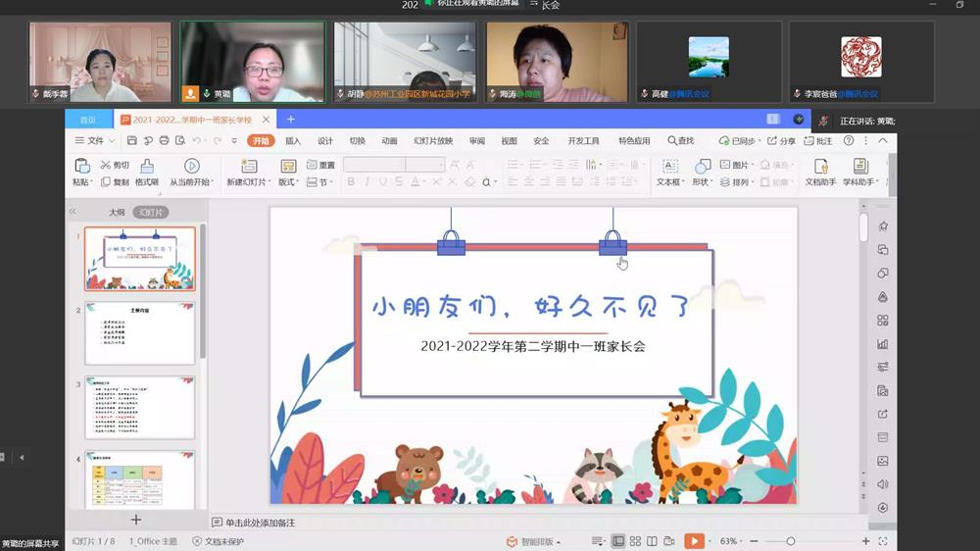Open zoom percentage 63% dropdown

pyautogui.click(x=731, y=541)
